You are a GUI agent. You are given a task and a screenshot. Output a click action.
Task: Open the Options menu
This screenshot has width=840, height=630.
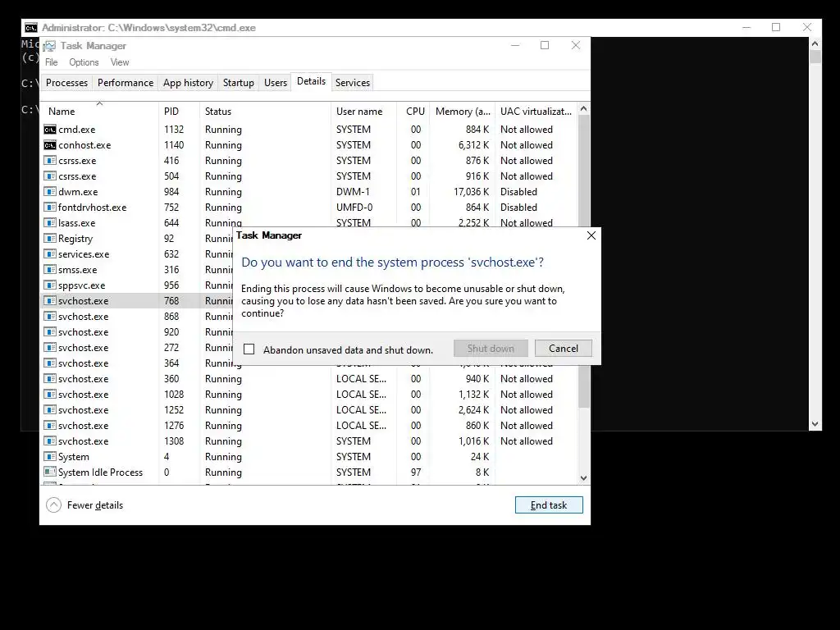tap(84, 62)
